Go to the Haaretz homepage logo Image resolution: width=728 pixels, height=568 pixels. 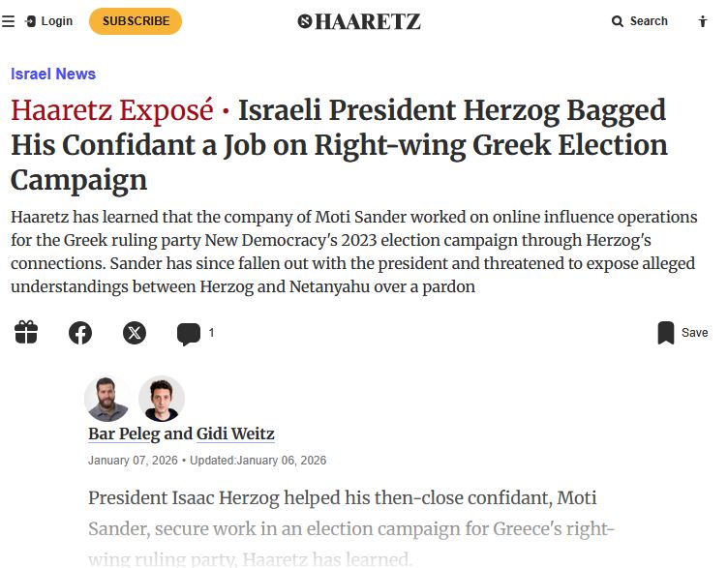[359, 21]
